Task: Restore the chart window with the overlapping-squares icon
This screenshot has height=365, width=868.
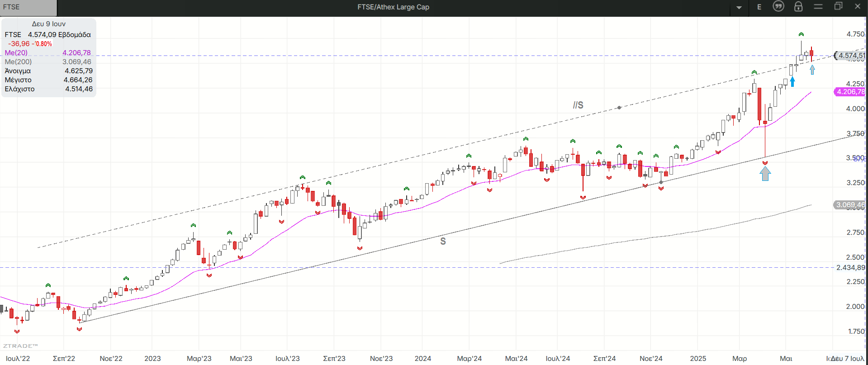Action: (x=838, y=6)
